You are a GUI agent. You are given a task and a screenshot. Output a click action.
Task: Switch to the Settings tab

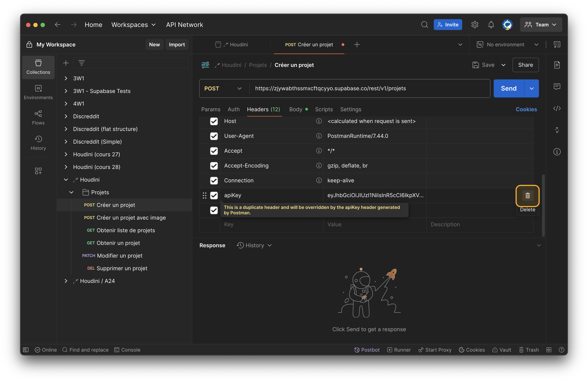click(351, 109)
